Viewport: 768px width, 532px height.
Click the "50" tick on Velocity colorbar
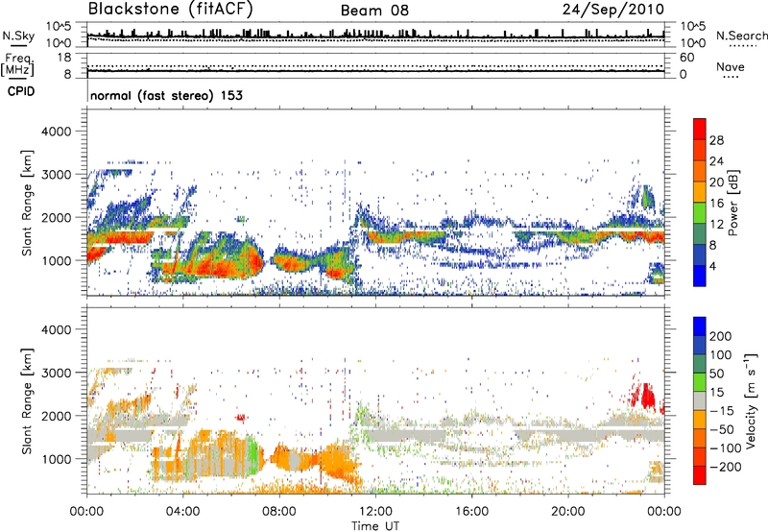coord(717,374)
